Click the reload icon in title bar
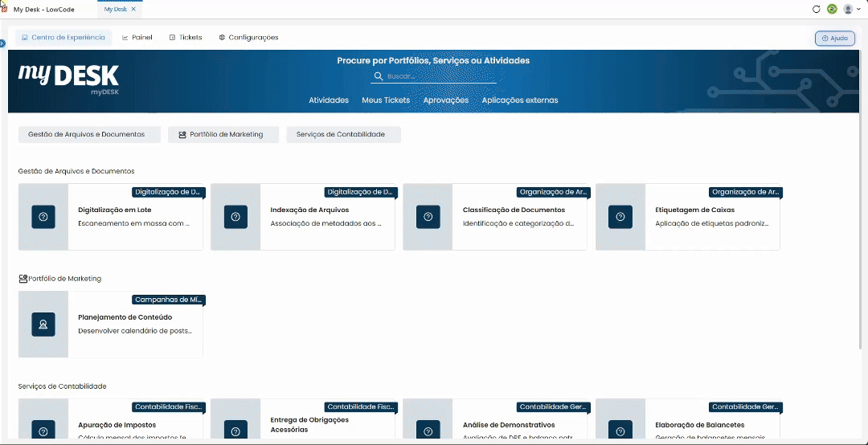 point(816,9)
